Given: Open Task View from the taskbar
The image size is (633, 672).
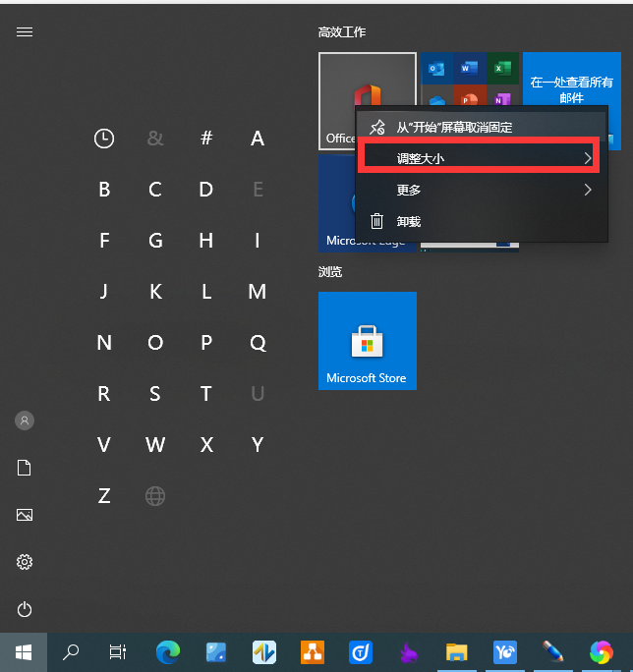Looking at the screenshot, I should coord(118,651).
